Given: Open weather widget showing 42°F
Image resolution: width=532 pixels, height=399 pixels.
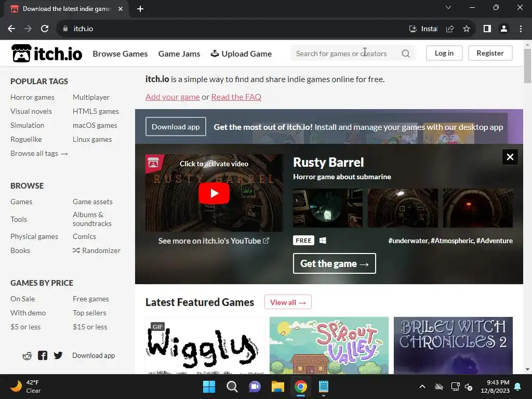Looking at the screenshot, I should tap(26, 387).
